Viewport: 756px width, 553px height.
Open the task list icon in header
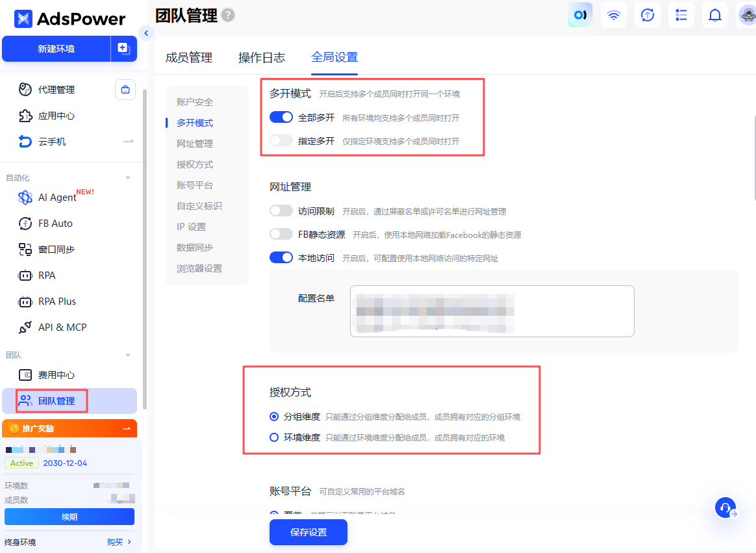click(681, 15)
